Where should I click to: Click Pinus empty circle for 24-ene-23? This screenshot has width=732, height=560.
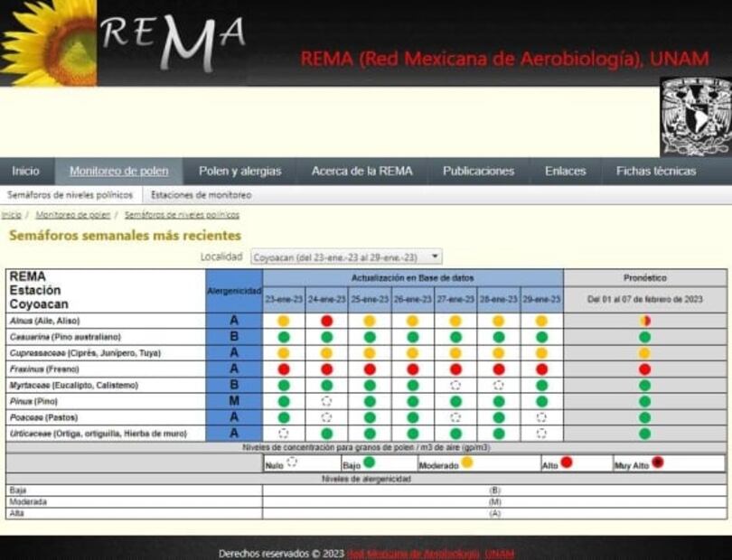pos(326,401)
